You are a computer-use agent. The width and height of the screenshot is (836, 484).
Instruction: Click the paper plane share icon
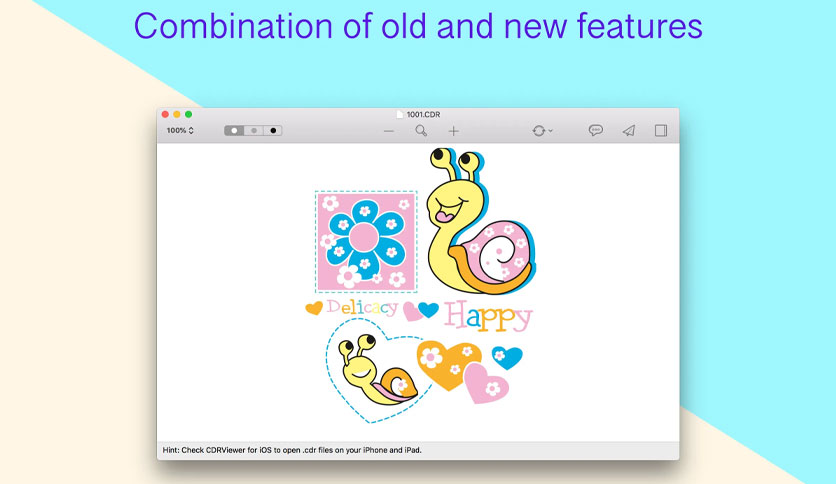[x=629, y=131]
